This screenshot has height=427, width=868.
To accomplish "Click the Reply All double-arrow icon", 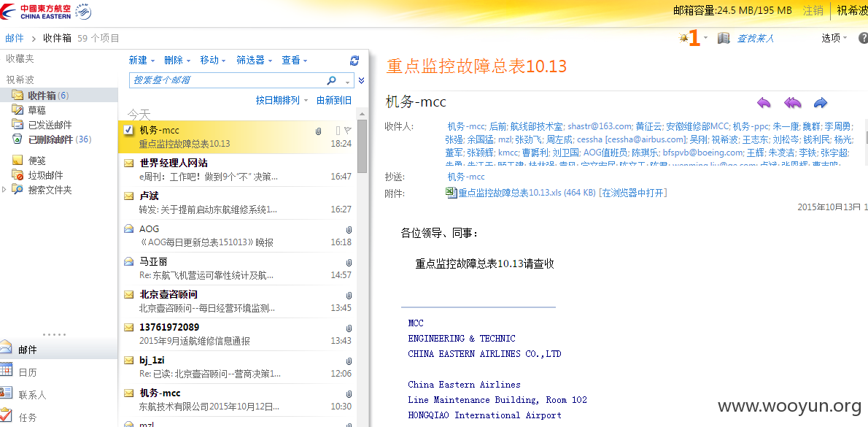I will (793, 102).
